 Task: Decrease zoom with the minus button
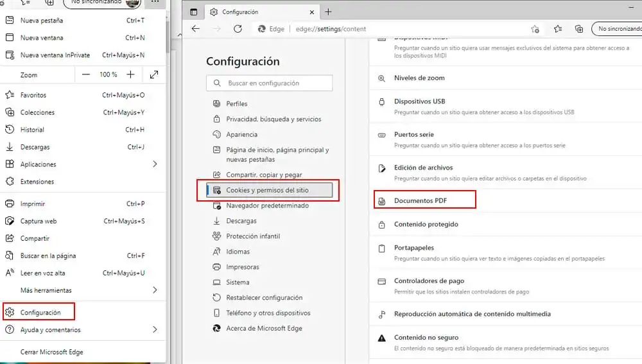click(x=85, y=74)
